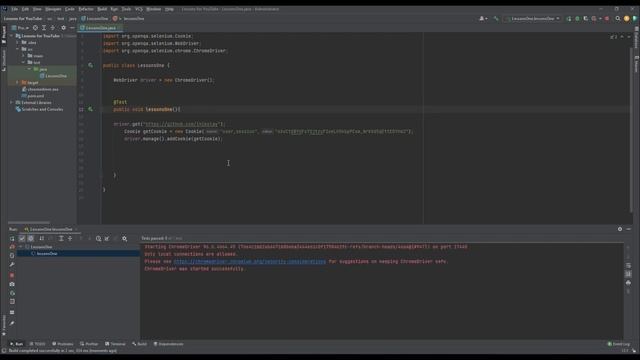Open Project panel gear settings

pos(63,28)
